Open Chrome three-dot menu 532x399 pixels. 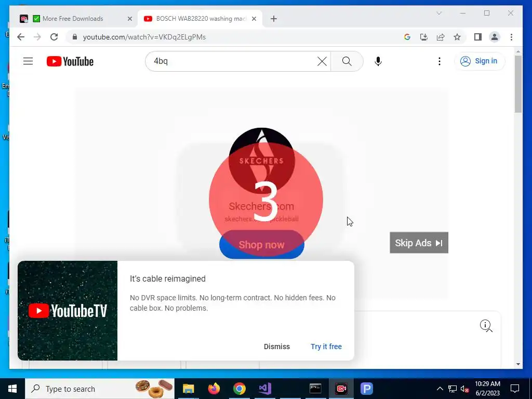pos(511,37)
